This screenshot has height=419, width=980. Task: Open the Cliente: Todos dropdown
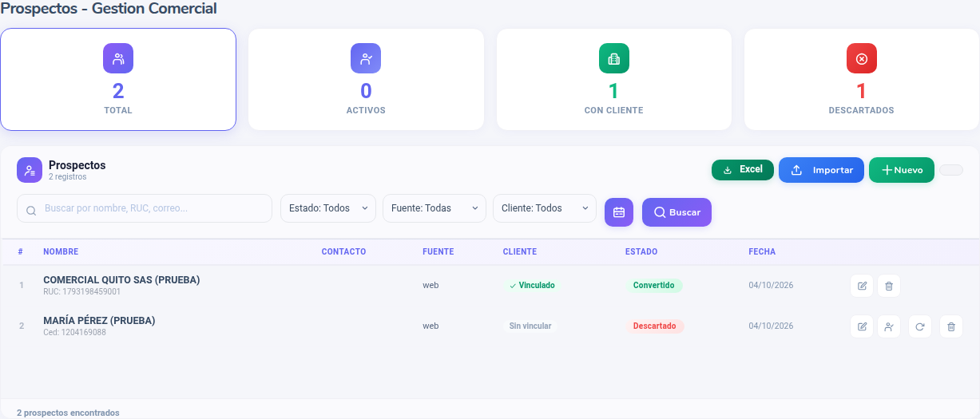tap(545, 208)
